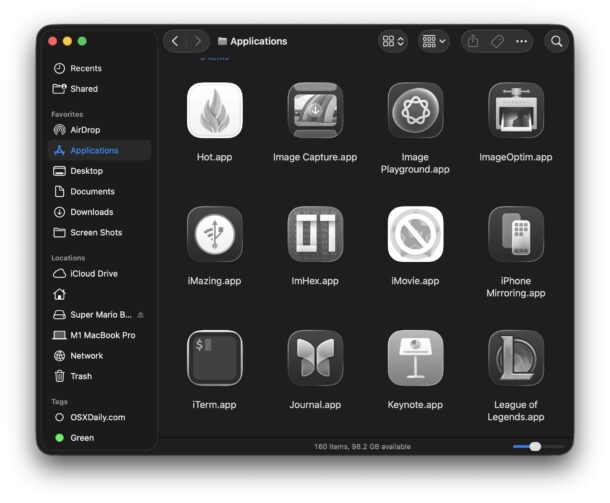
Task: Click the Hot.app file name label
Action: point(214,157)
